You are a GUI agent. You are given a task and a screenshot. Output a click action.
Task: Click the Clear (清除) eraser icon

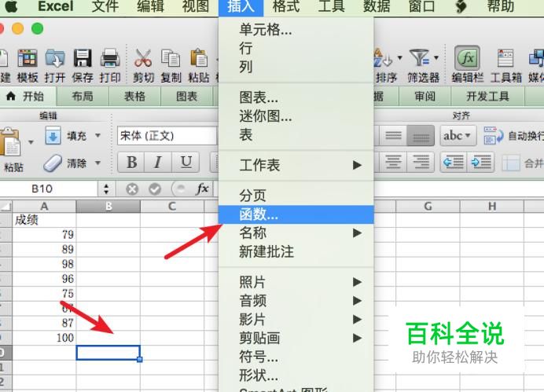pos(53,163)
